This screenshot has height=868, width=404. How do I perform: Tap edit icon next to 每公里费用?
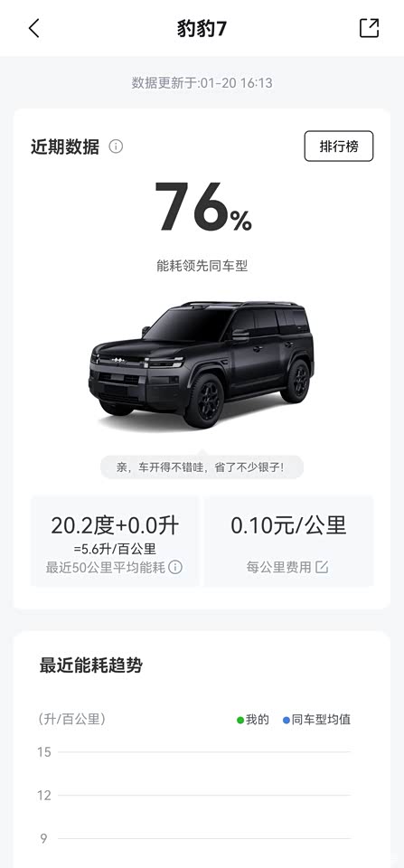tap(322, 567)
